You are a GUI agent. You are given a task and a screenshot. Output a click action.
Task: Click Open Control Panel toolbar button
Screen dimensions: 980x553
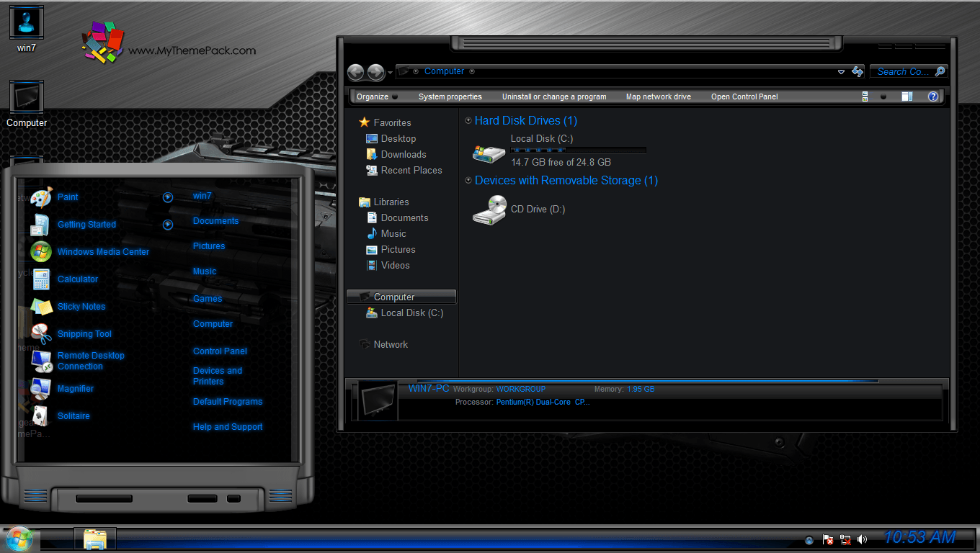click(x=744, y=96)
